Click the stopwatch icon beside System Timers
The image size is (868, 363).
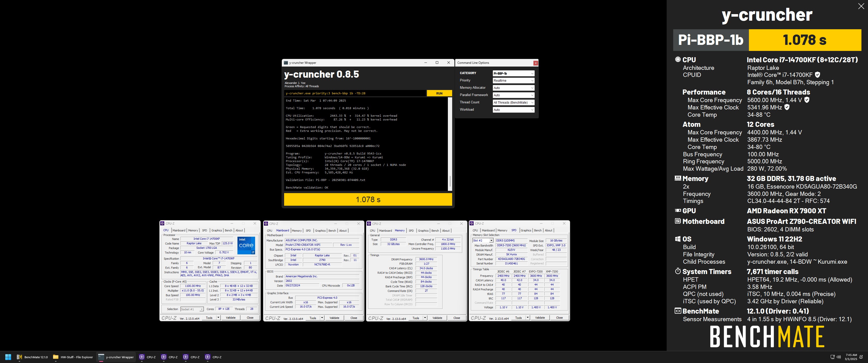[x=677, y=271]
